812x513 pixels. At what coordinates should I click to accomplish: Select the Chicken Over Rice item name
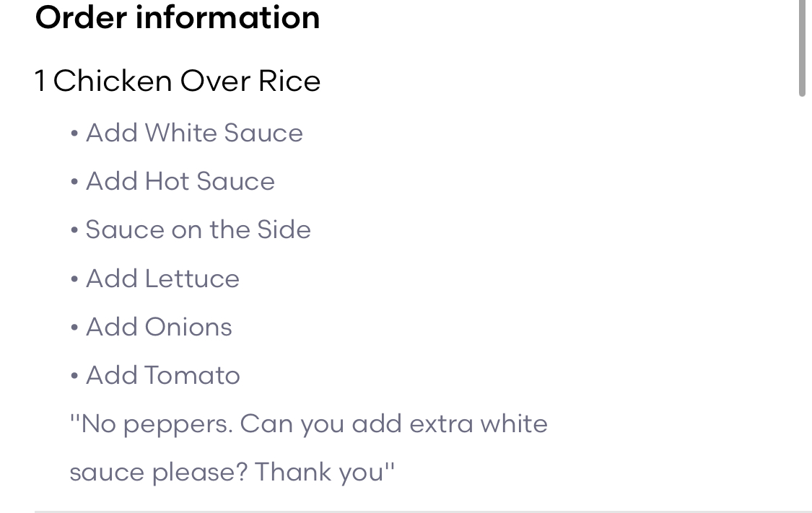pos(187,81)
